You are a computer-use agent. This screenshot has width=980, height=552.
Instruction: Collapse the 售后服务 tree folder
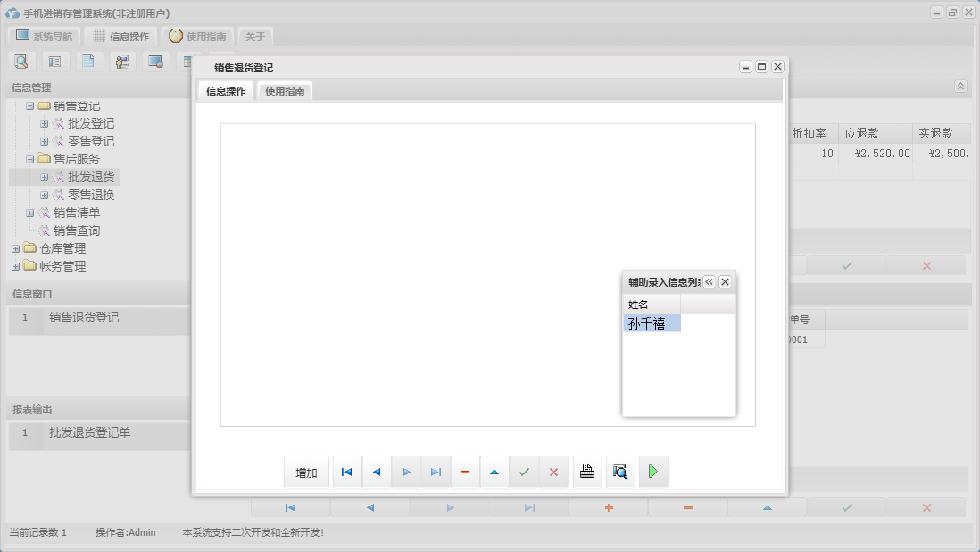[x=29, y=159]
